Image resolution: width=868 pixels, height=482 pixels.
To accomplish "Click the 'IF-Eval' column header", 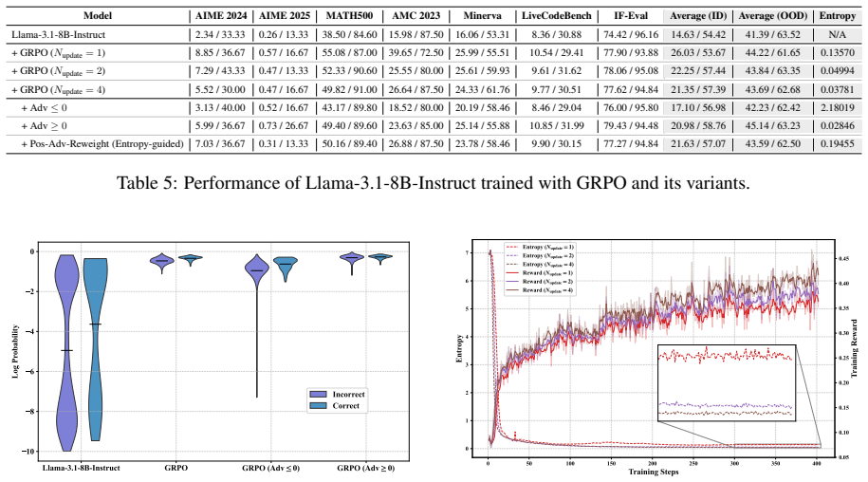I will coord(631,16).
